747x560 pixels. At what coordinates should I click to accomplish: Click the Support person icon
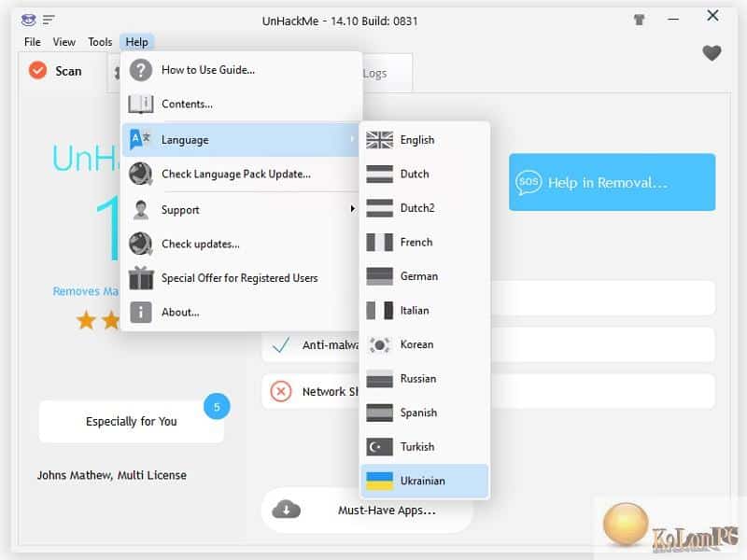click(141, 209)
